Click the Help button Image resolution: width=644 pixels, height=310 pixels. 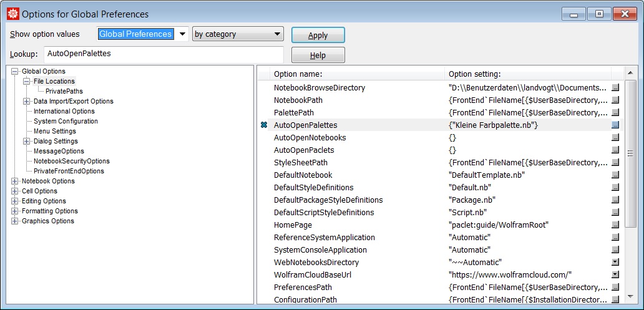tap(318, 55)
